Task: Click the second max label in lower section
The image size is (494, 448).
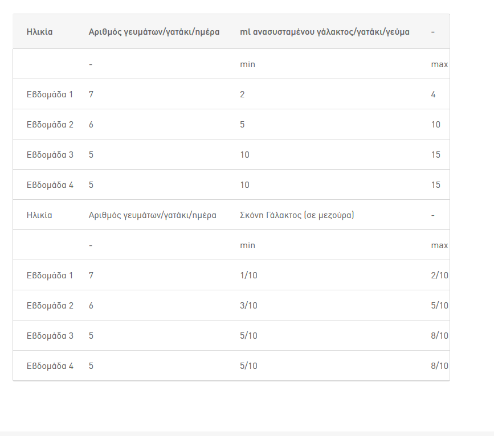Action: tap(439, 245)
